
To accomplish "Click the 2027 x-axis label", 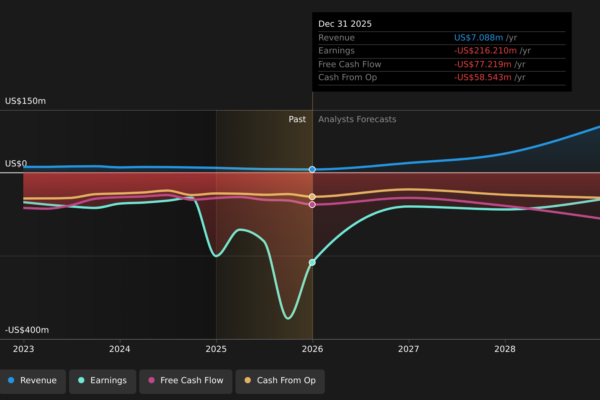I will [408, 349].
